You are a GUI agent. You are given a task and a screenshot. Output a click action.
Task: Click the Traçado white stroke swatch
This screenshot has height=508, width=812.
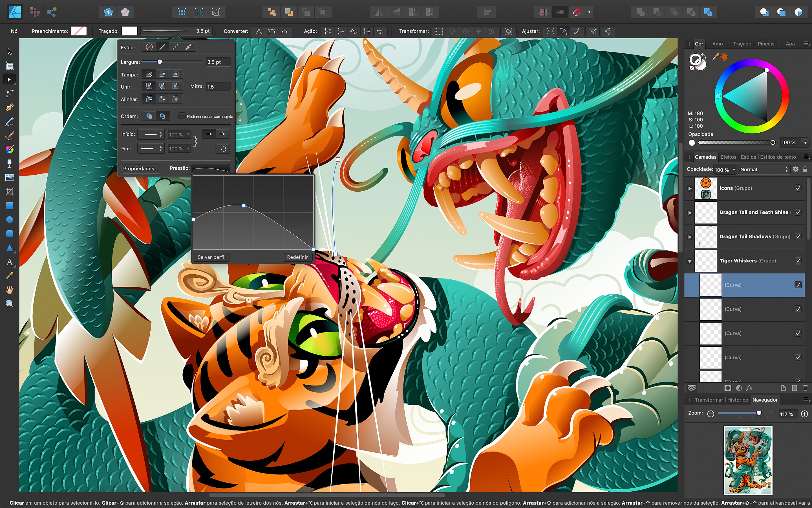click(x=129, y=31)
